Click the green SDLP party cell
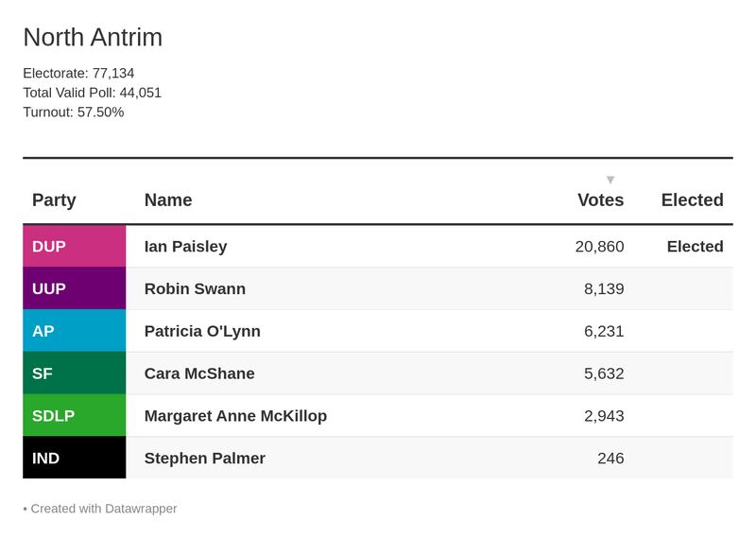This screenshot has width=756, height=538. point(74,416)
